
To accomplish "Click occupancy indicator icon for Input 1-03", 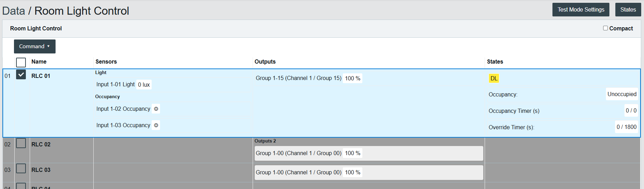I will coord(156,125).
